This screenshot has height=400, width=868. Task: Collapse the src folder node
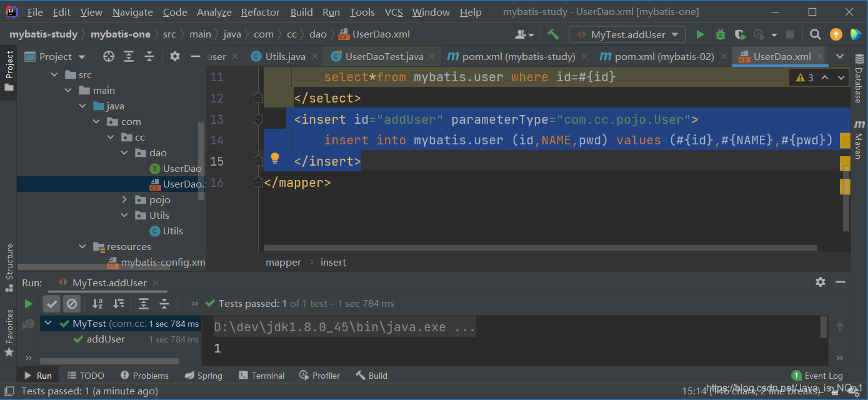click(55, 75)
